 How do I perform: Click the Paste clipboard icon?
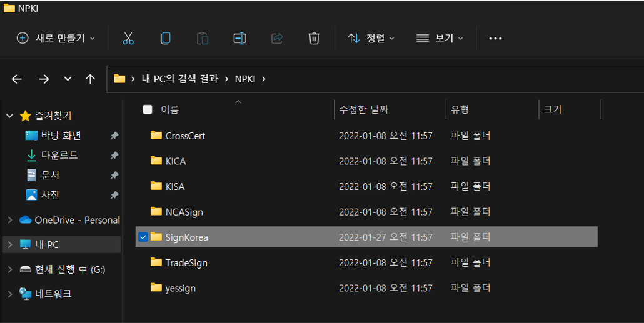click(x=203, y=39)
